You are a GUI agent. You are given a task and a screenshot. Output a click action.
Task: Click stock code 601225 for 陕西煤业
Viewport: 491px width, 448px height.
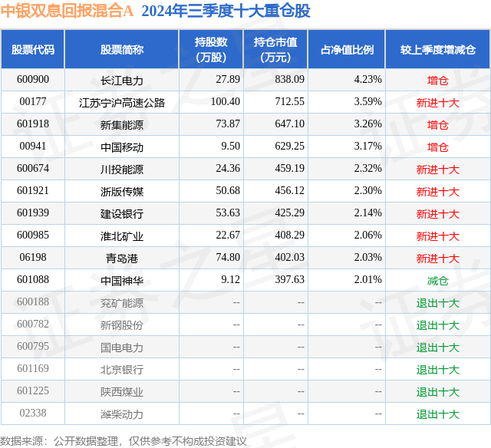pos(33,390)
